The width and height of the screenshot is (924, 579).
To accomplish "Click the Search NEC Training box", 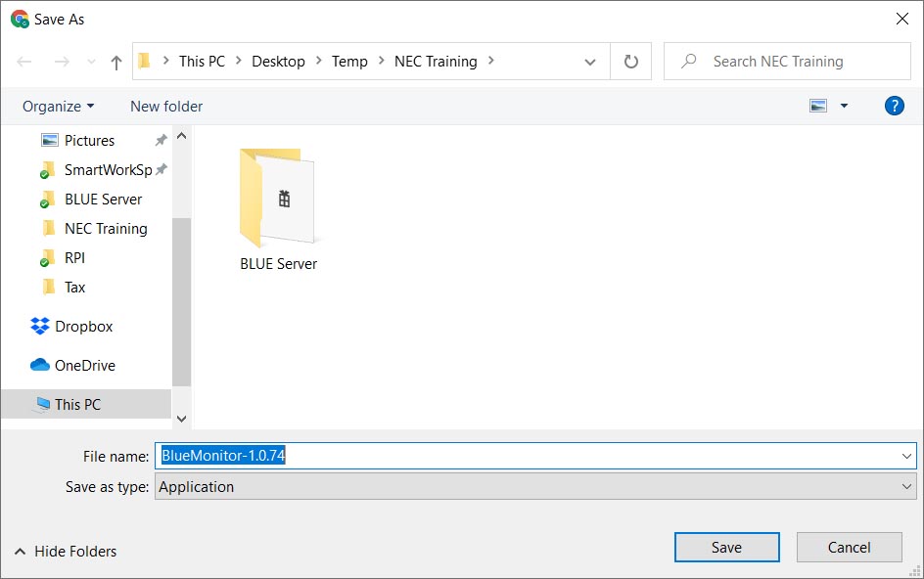I will [x=787, y=62].
